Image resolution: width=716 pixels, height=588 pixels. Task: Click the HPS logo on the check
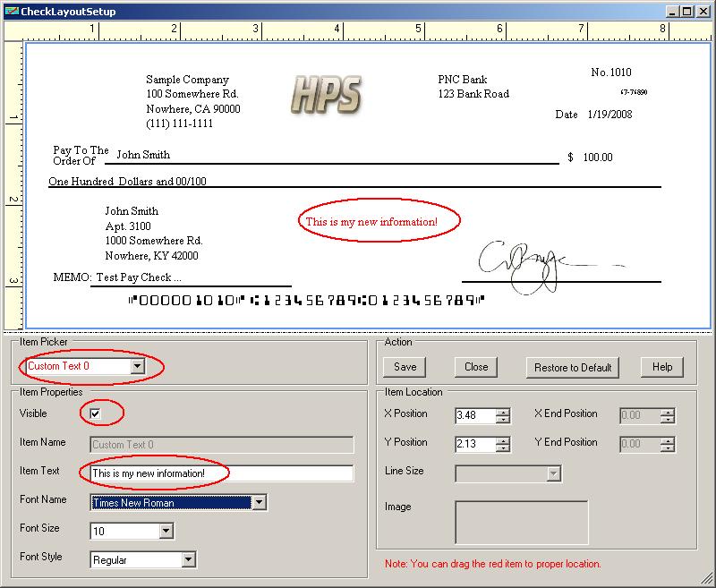tap(326, 94)
